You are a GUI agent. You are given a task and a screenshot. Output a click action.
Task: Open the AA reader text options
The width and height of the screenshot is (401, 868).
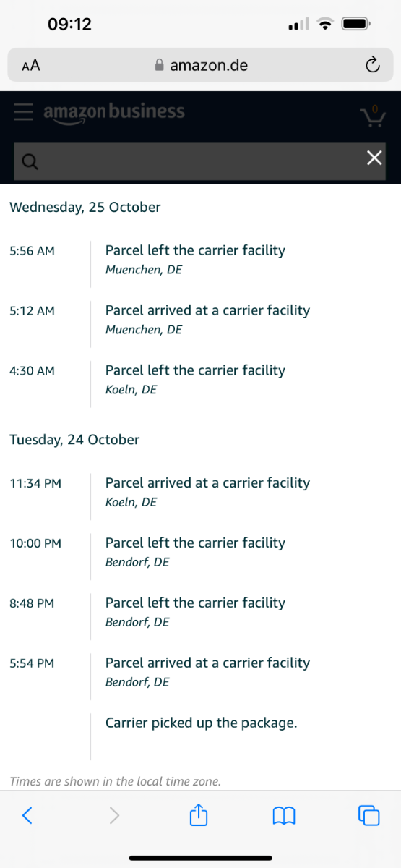click(31, 66)
